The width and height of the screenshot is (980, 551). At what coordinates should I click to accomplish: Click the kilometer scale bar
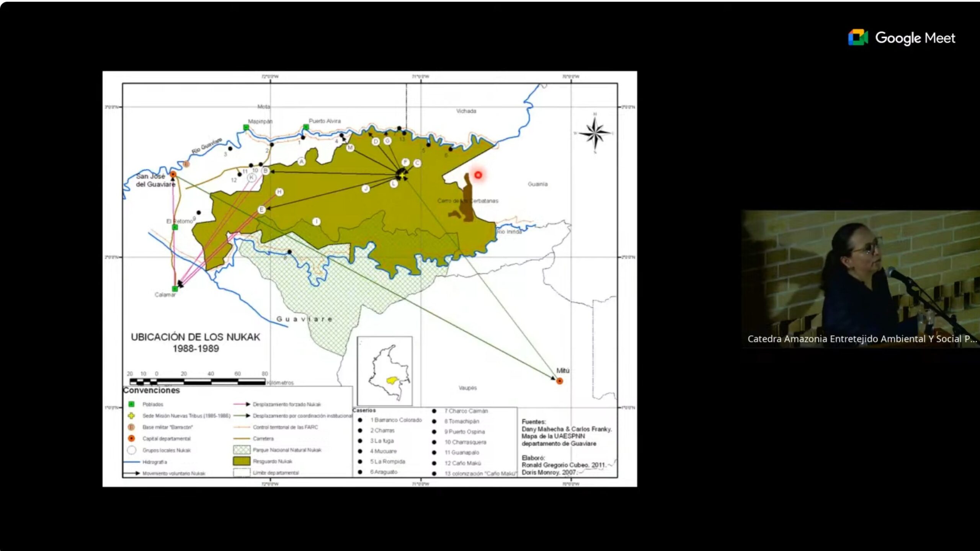coord(198,381)
